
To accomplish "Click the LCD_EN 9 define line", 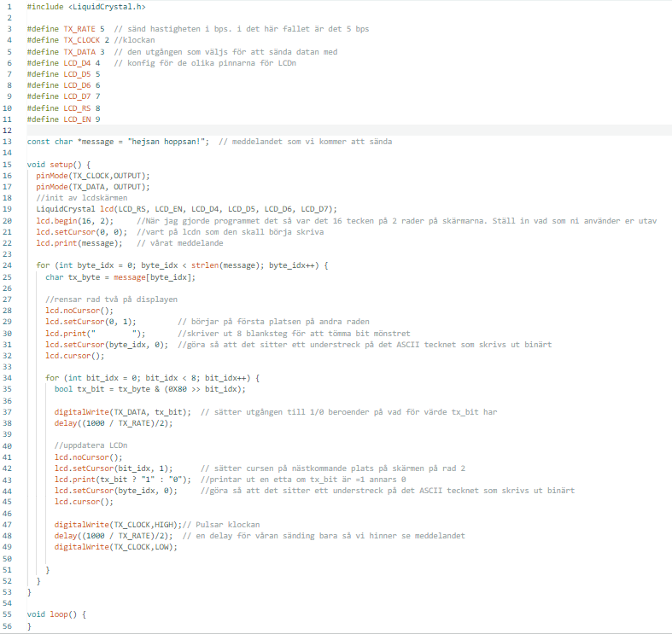I will (64, 119).
